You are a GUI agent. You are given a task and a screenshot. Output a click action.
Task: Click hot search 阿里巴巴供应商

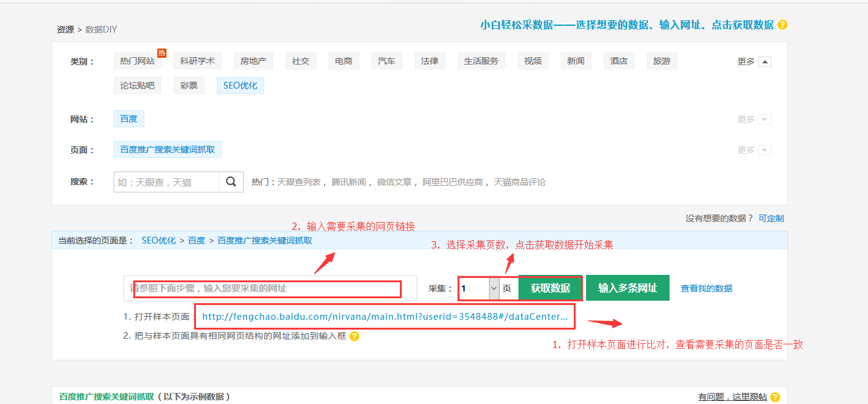[x=453, y=183]
